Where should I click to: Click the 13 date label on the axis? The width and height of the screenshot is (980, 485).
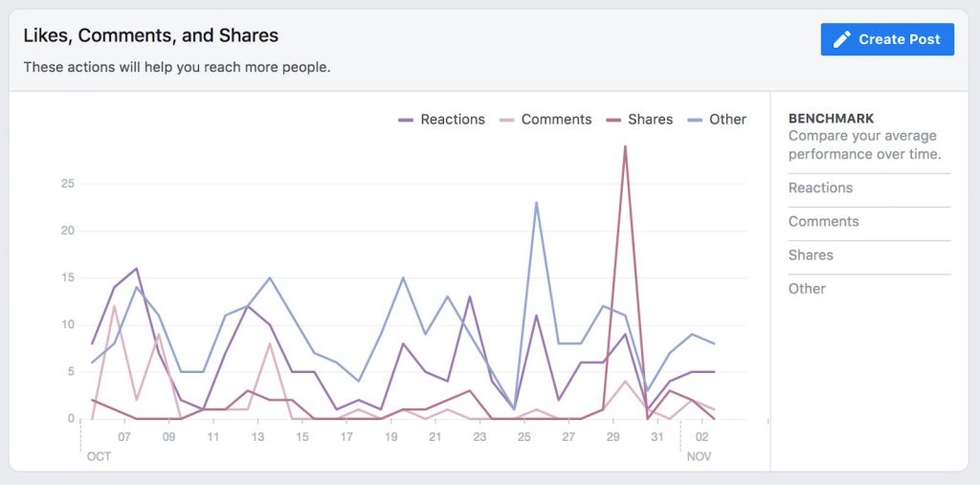(x=257, y=437)
